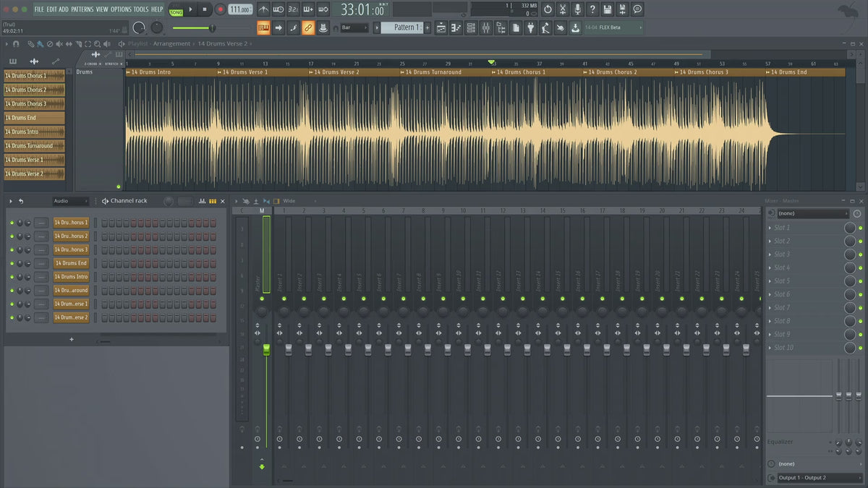This screenshot has width=868, height=488.
Task: Click the floppy disk save icon
Action: (608, 9)
